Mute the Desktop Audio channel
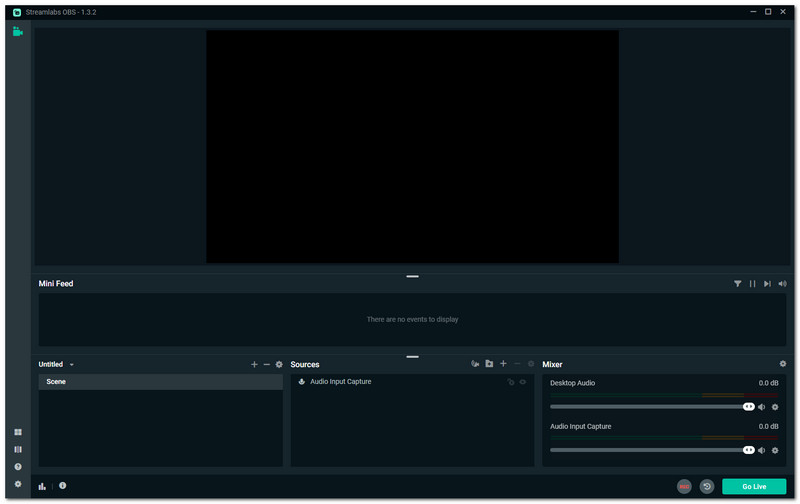800x504 pixels. point(762,407)
